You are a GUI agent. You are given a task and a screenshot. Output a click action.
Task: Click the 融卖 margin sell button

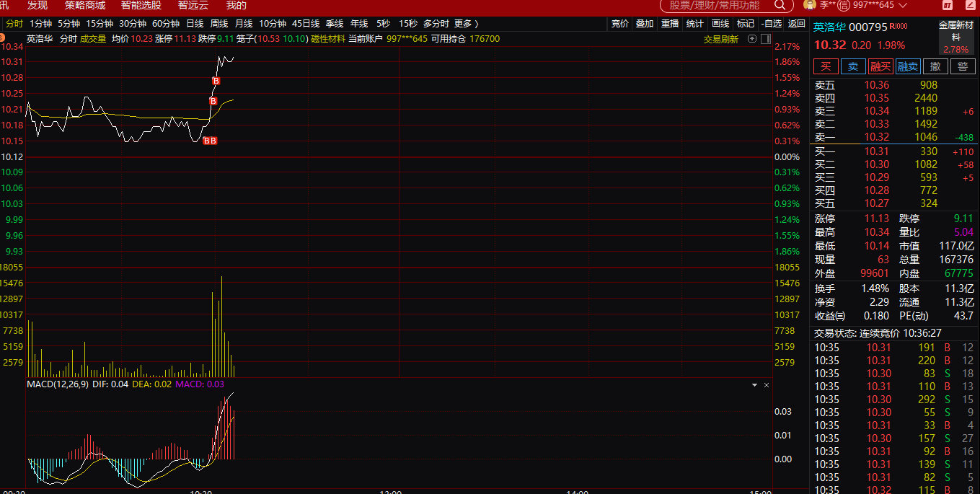(908, 66)
